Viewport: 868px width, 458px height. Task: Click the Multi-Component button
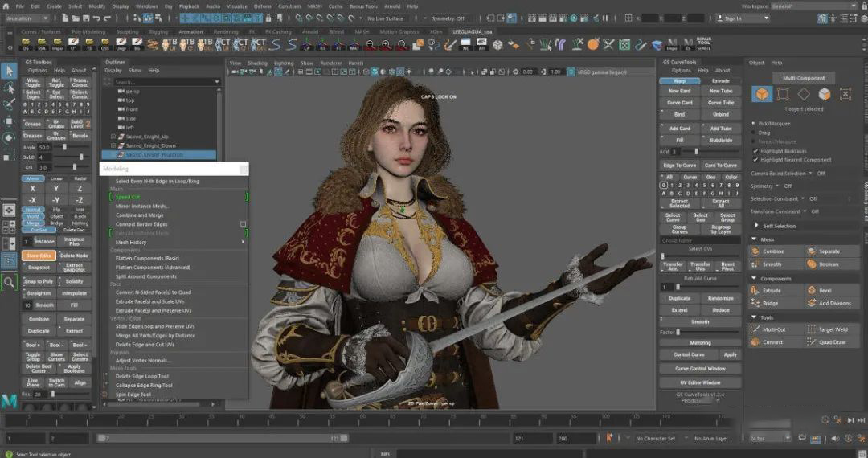803,78
